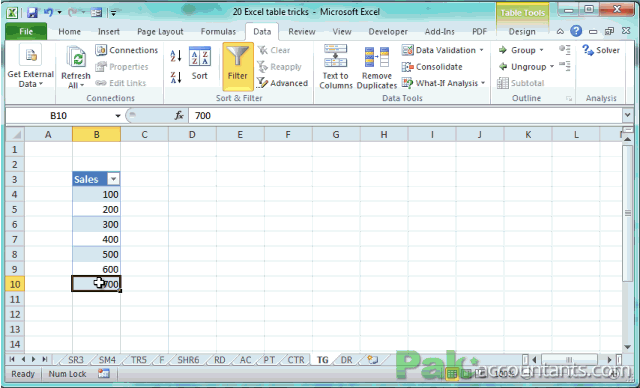The image size is (640, 388).
Task: Click vertical scrollbar down arrow
Action: [628, 347]
